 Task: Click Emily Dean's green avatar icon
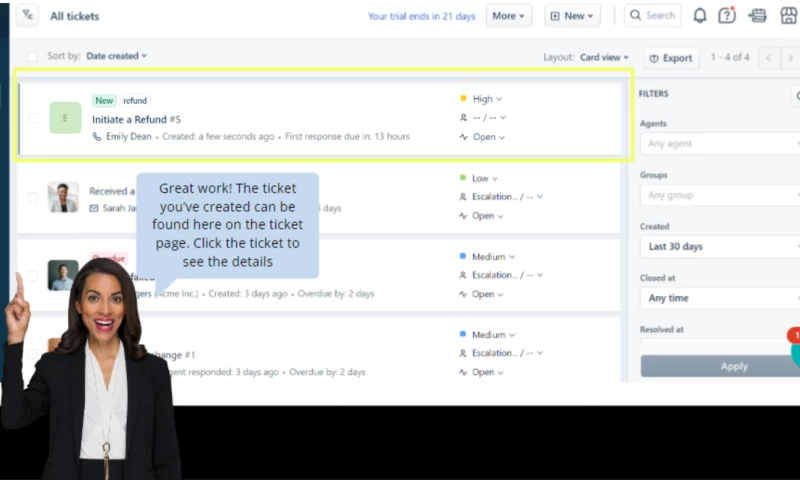[x=65, y=118]
